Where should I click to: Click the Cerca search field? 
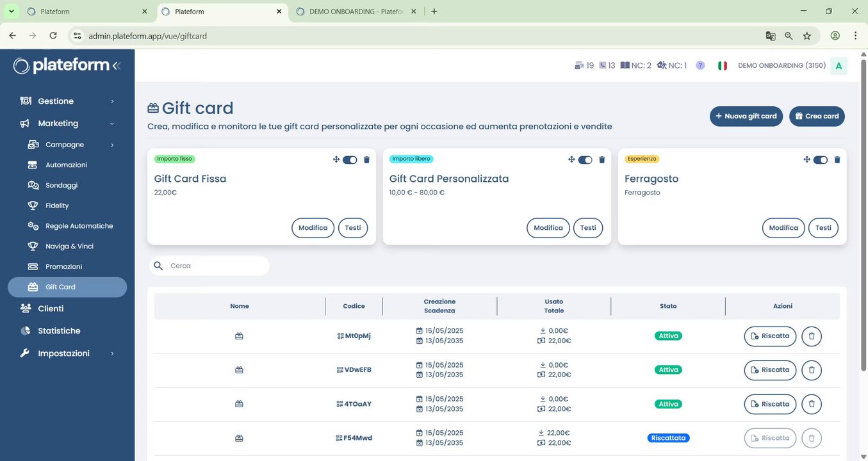209,266
